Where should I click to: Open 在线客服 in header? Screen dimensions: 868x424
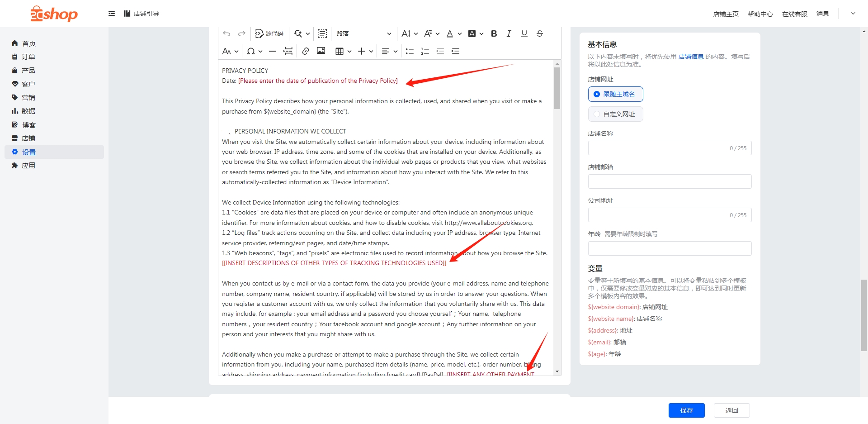tap(794, 14)
